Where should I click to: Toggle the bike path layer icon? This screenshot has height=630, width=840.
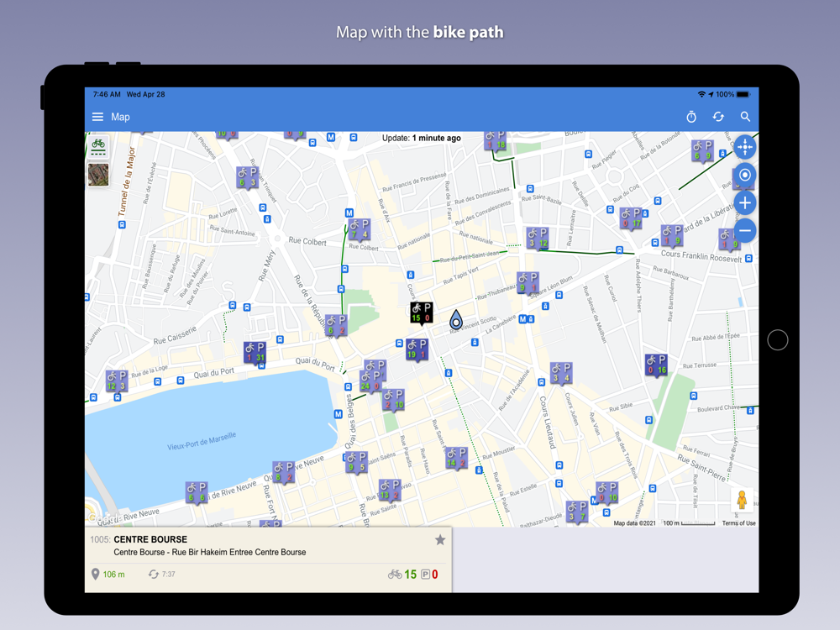[x=98, y=145]
